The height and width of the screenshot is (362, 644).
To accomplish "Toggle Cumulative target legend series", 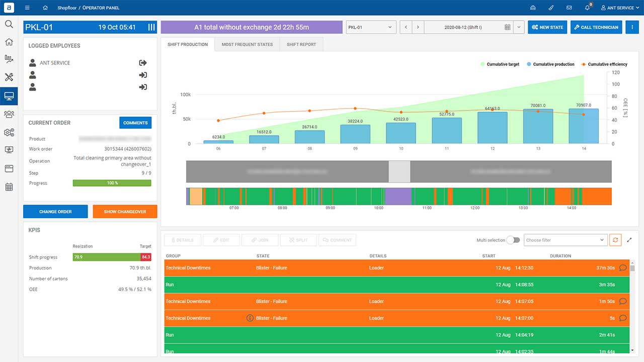I will (x=500, y=64).
